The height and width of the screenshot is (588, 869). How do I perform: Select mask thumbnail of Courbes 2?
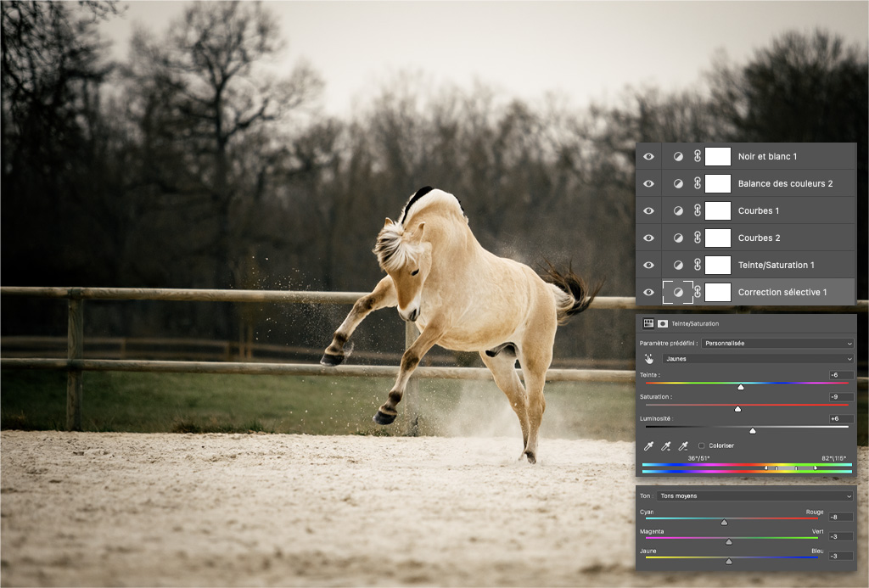(718, 238)
